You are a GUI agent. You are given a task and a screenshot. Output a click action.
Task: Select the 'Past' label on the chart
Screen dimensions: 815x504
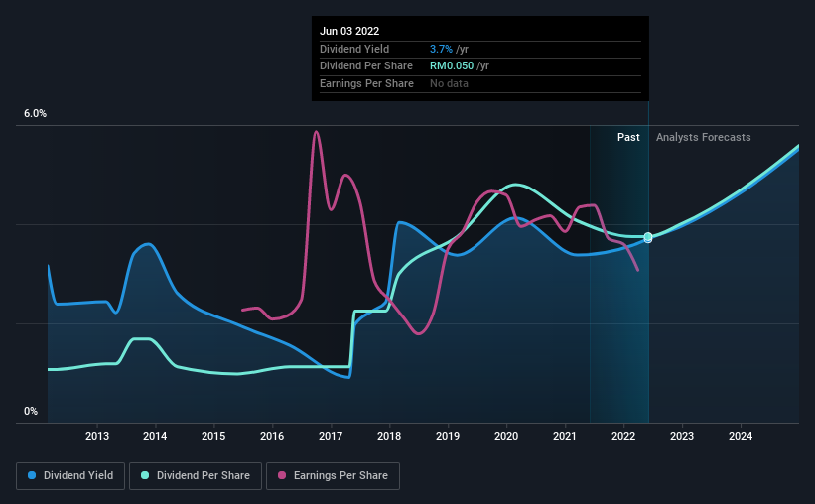[x=628, y=137]
